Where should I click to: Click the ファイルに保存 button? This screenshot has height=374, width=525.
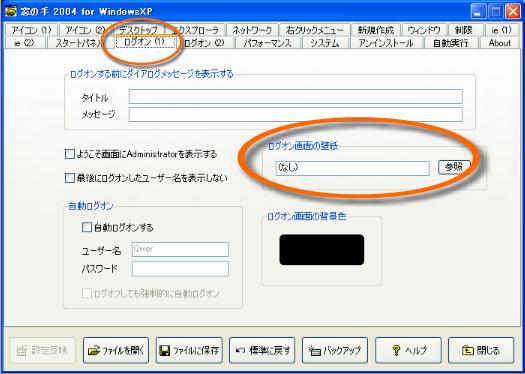click(x=189, y=350)
